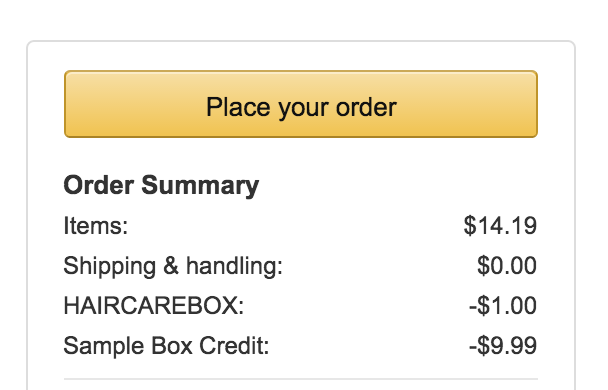Viewport: 608px width, 390px height.
Task: Select the -$9.99 credit amount
Action: pos(503,345)
